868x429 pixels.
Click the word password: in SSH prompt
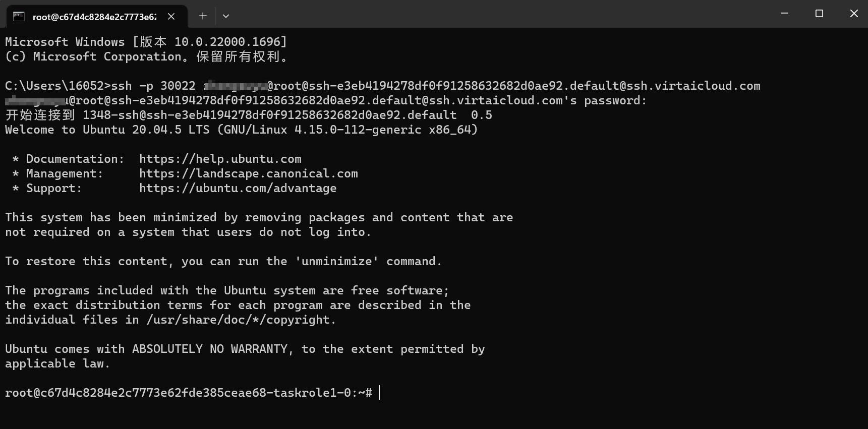[x=615, y=101]
